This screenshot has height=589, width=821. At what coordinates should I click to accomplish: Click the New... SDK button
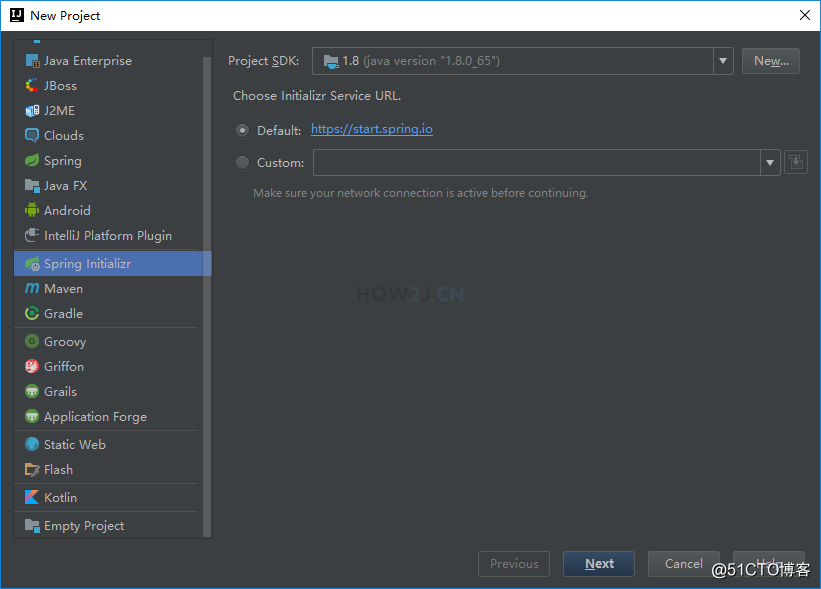771,61
